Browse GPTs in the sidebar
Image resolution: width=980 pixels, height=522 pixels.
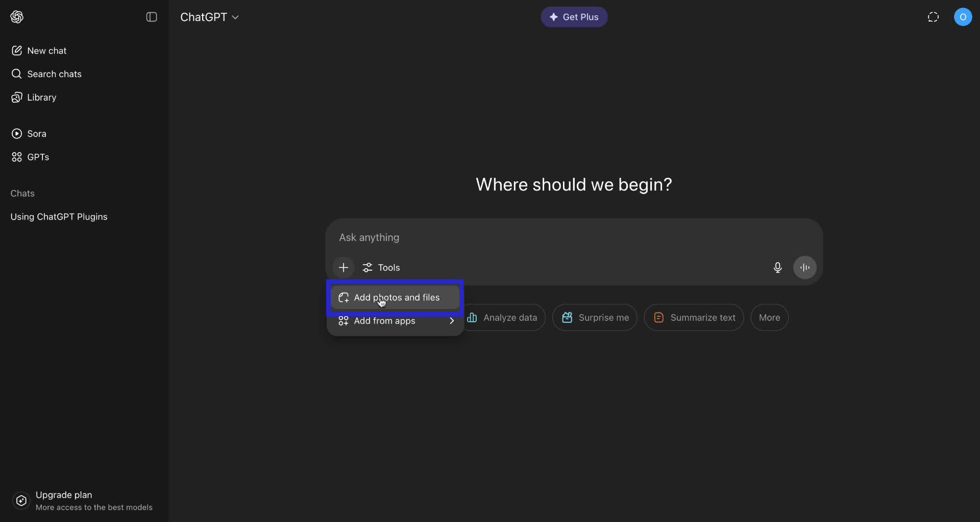pyautogui.click(x=37, y=157)
